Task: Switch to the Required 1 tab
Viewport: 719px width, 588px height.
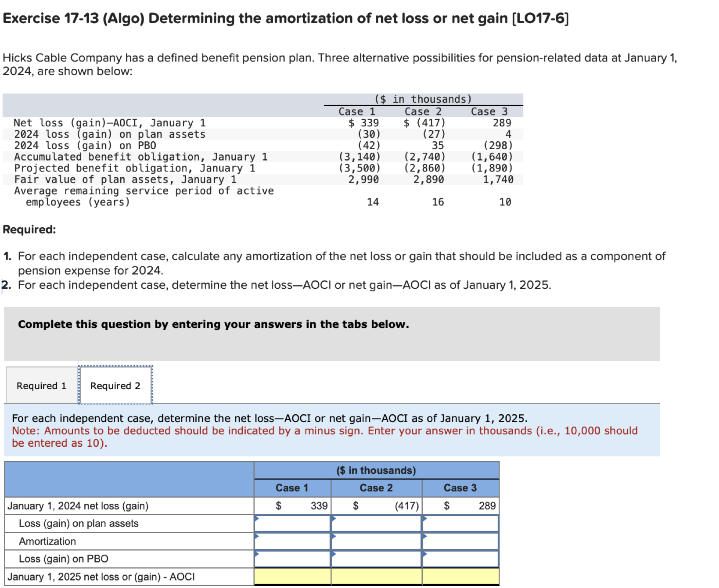Action: 41,385
